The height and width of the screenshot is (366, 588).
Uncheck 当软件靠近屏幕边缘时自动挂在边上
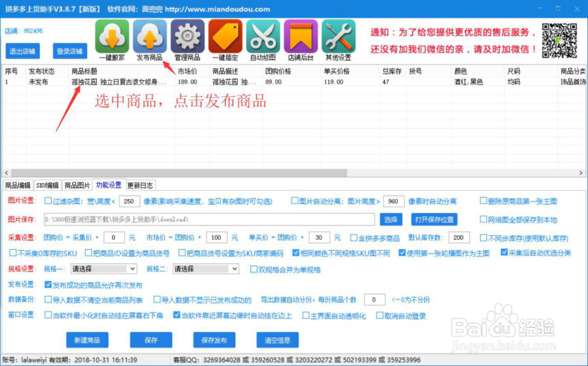pos(176,315)
